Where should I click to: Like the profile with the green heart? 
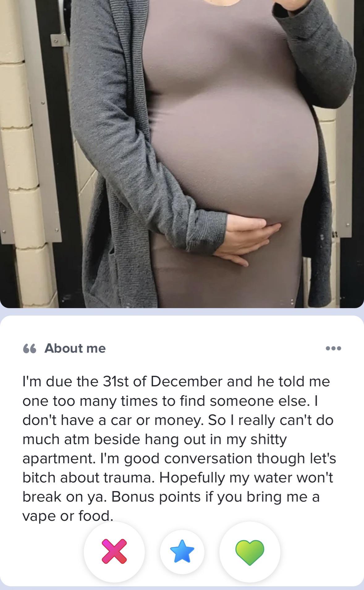click(250, 551)
